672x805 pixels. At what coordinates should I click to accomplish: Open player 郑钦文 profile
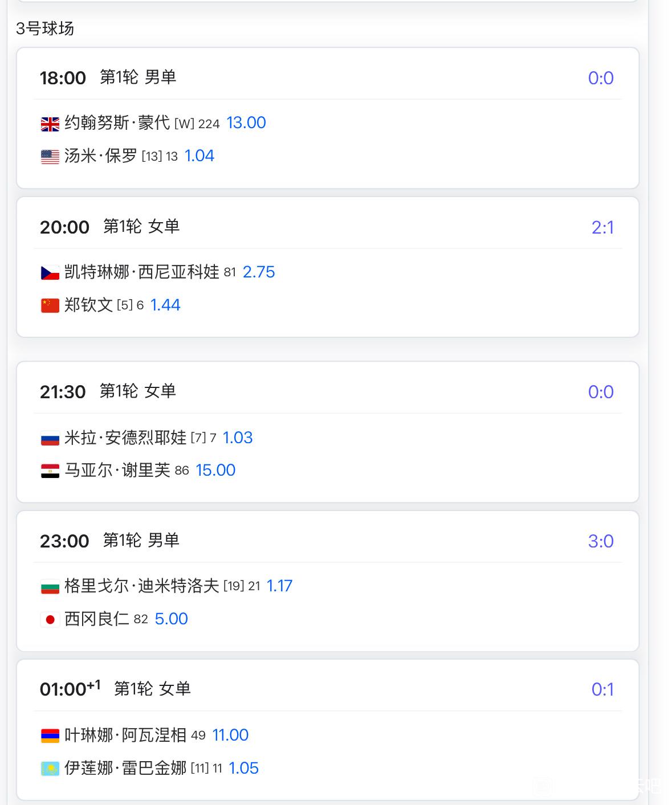tap(88, 305)
